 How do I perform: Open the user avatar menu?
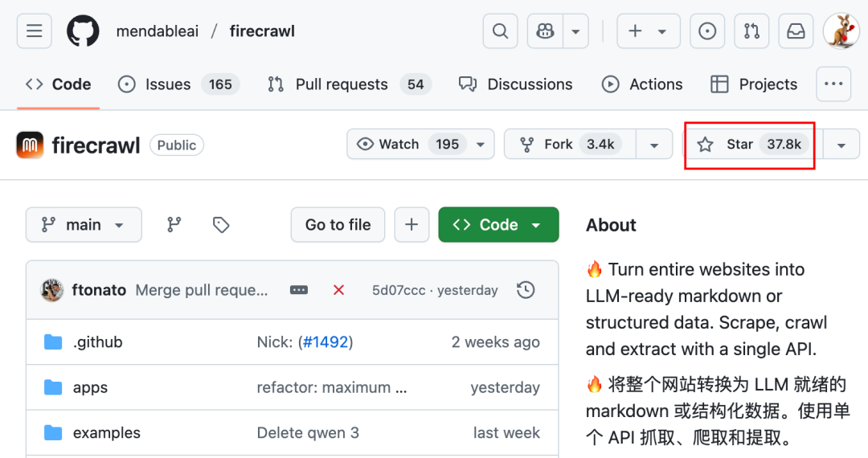[841, 31]
